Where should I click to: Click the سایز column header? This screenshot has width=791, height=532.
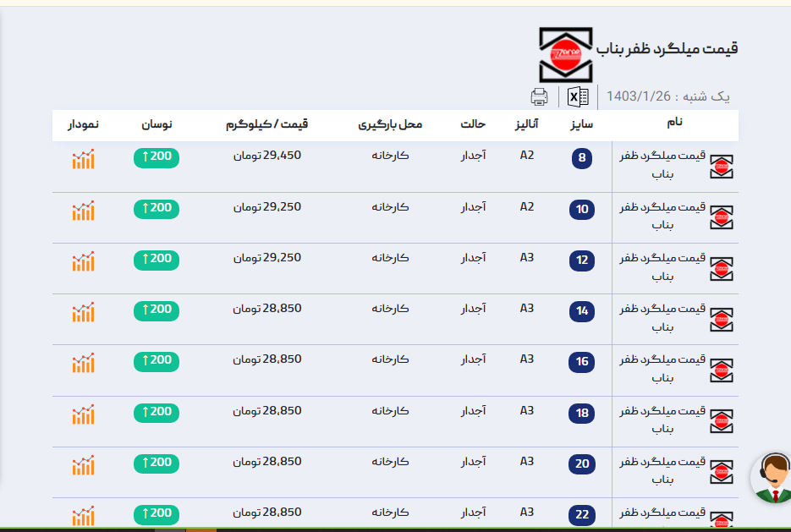tap(581, 125)
